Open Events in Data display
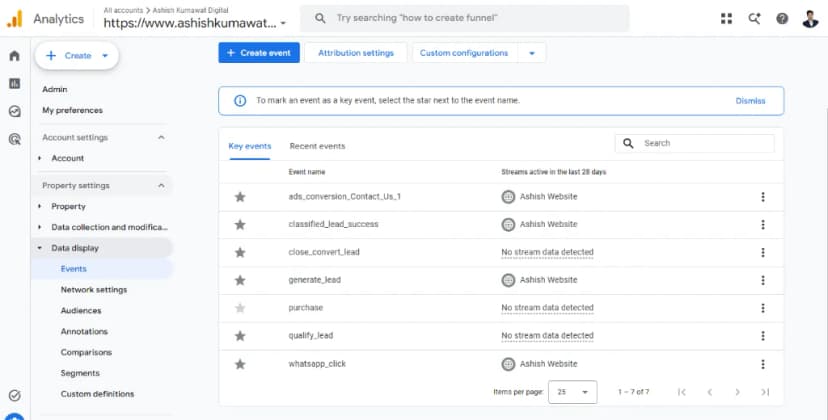The image size is (828, 420). 73,269
